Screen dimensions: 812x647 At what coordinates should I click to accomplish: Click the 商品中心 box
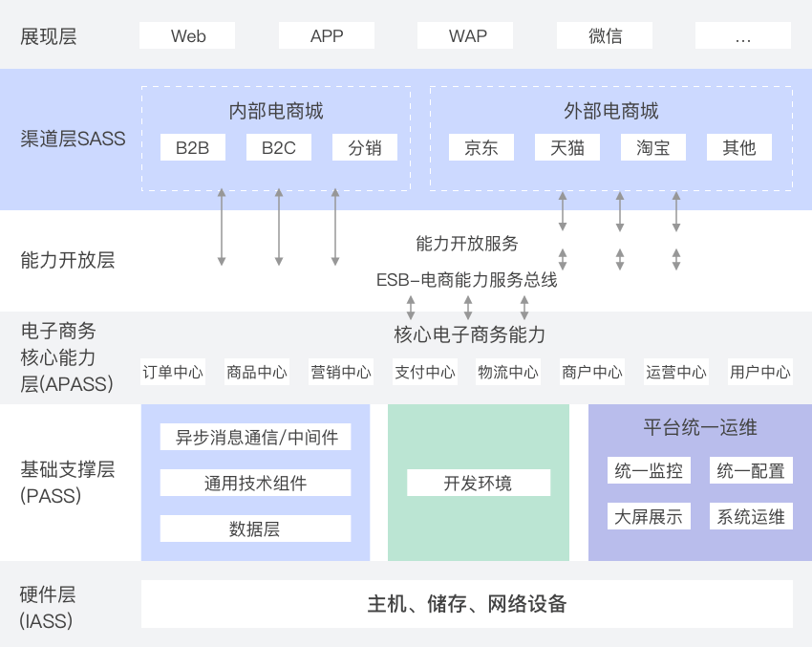pos(257,372)
